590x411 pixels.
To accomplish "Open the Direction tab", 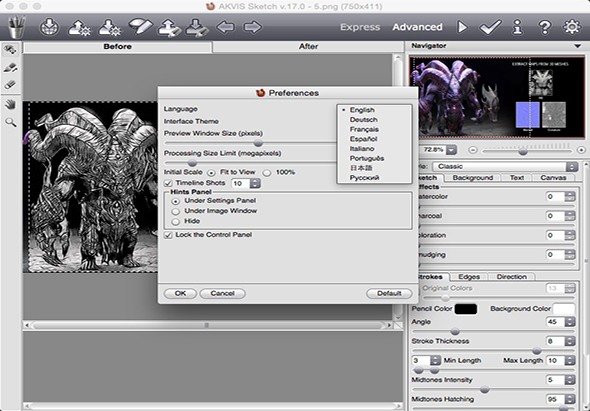I will pos(511,277).
